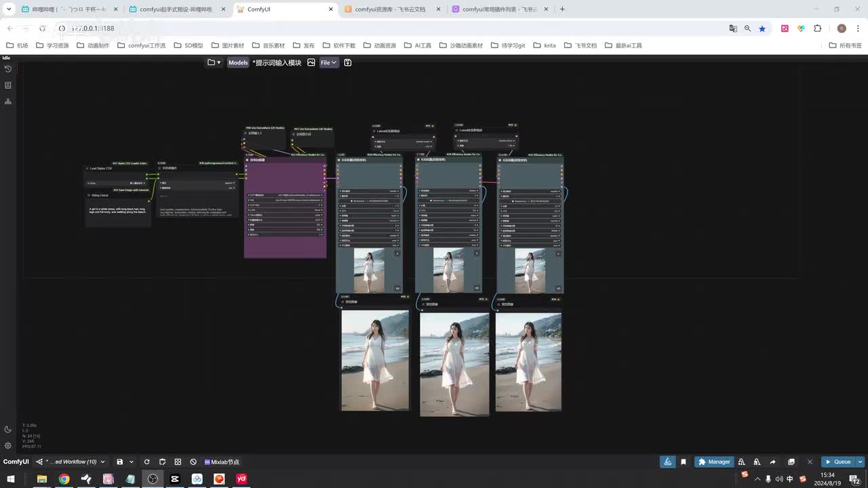Click the image icon beside workflow title
868x488 pixels.
311,62
